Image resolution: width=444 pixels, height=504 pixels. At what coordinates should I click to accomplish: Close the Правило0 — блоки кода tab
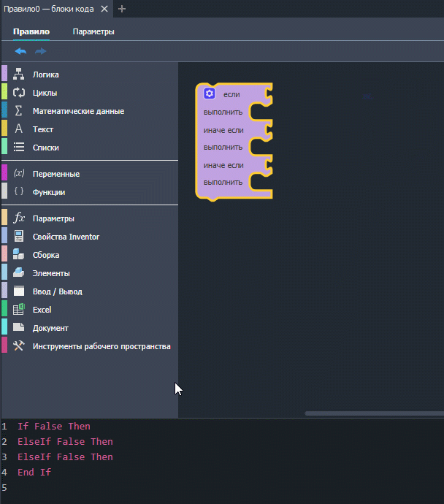[104, 9]
